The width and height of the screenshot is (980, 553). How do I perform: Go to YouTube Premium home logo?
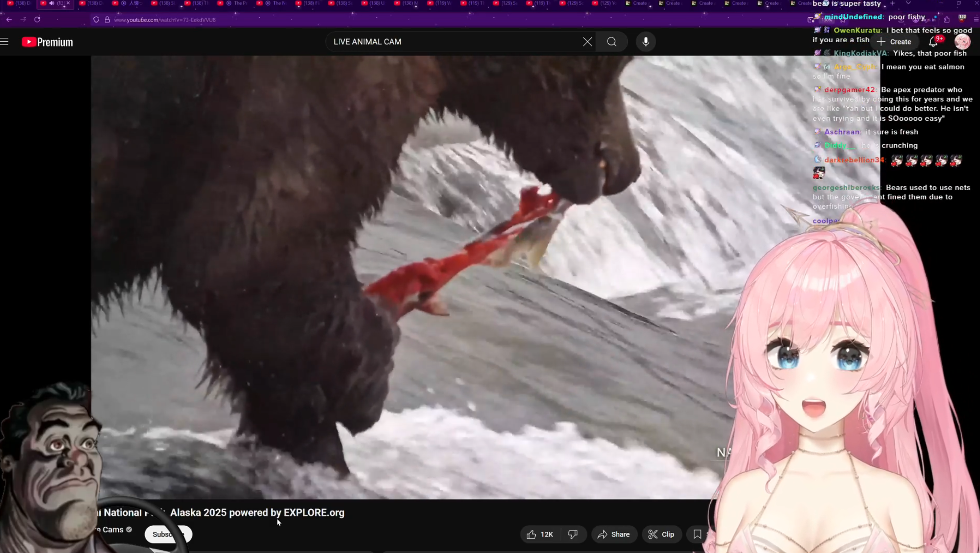(x=47, y=42)
